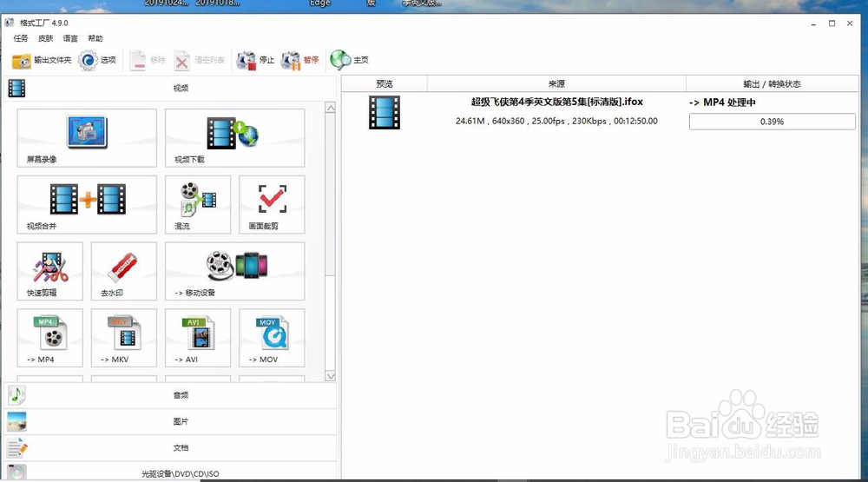868x482 pixels.
Task: Expand the 图片 picture category
Action: (x=170, y=421)
